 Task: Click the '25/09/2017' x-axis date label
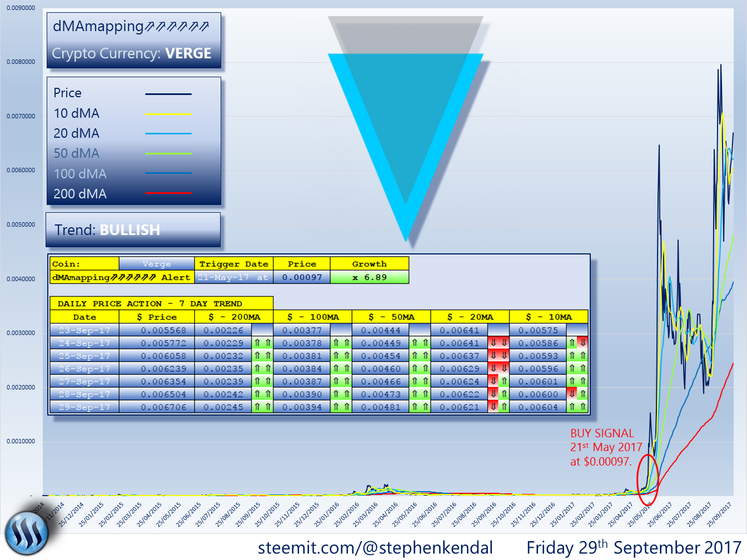tap(719, 514)
